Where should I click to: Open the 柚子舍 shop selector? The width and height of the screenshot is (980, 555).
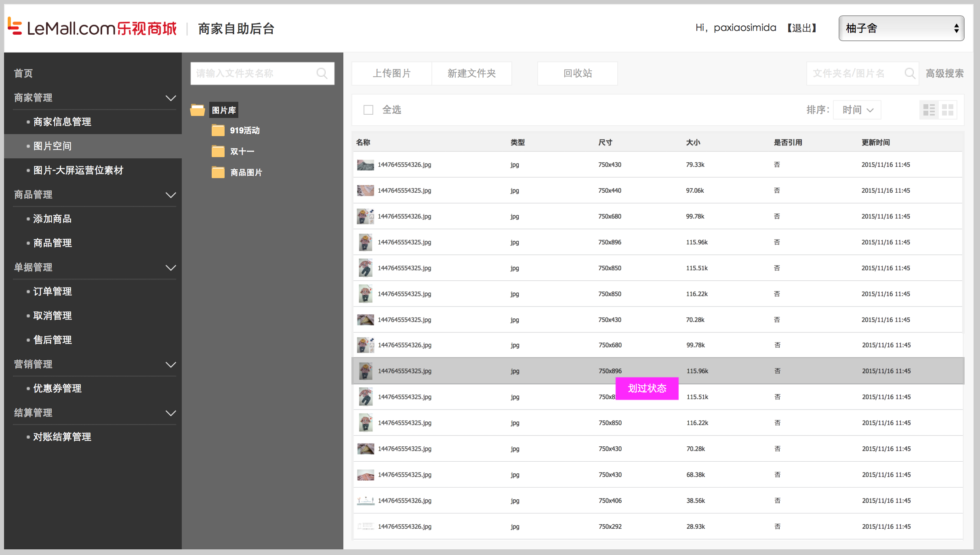[x=901, y=28]
